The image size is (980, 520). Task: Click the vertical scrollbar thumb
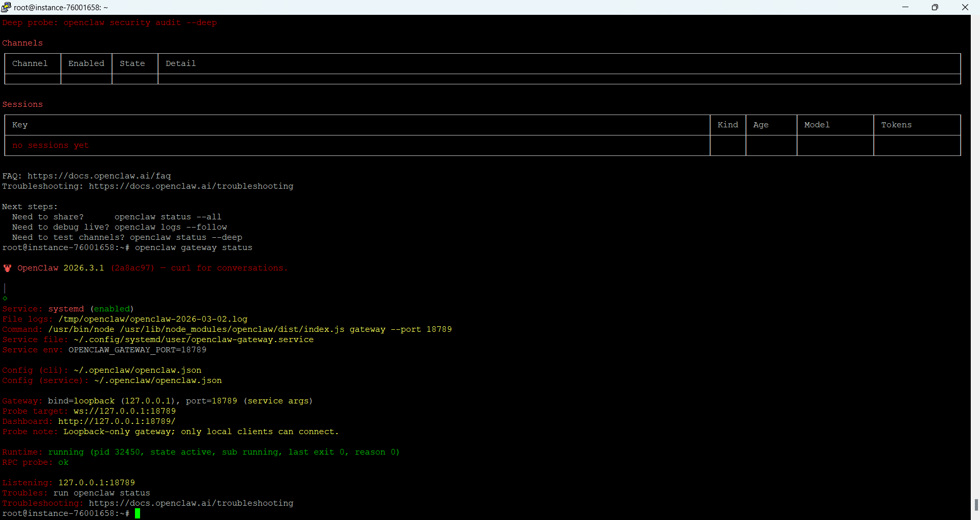coord(976,505)
